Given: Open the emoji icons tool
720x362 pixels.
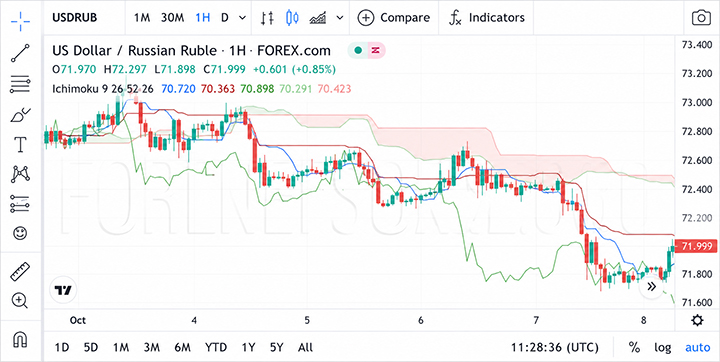Looking at the screenshot, I should point(20,233).
